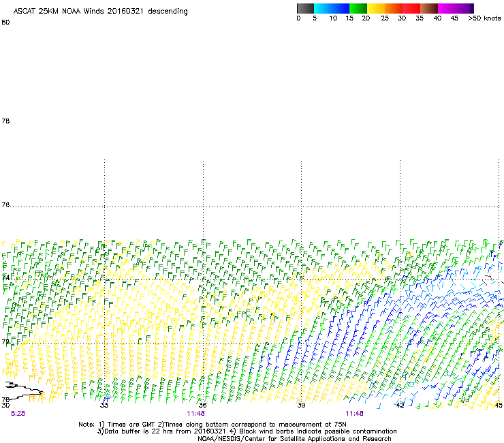Click the orange 25-30 knots legend segment
Viewport: 504px width, 443px height.
tap(394, 8)
